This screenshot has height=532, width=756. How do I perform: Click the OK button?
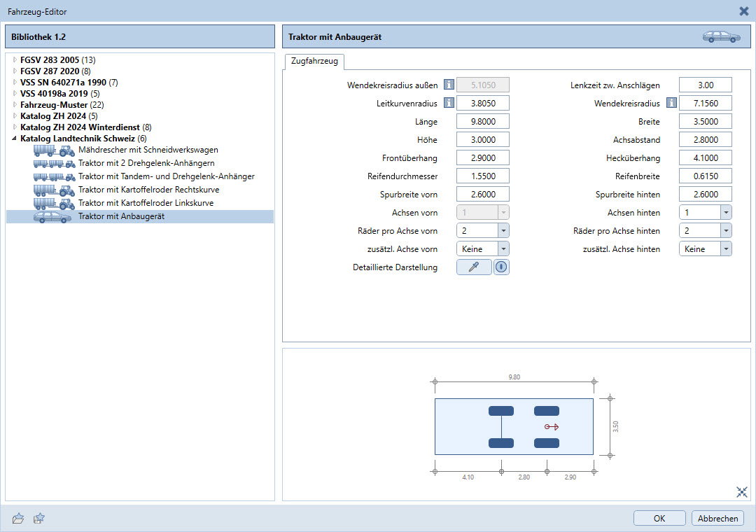click(659, 518)
